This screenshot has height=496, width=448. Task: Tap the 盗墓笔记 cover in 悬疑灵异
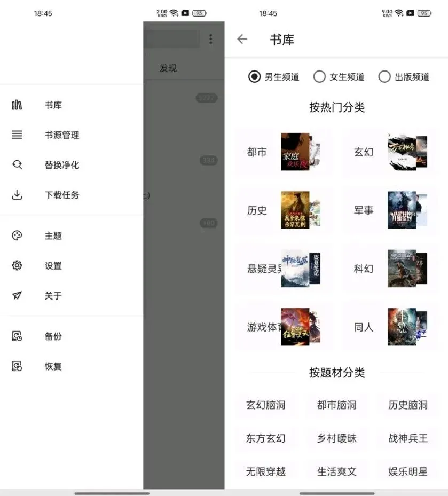coord(315,268)
